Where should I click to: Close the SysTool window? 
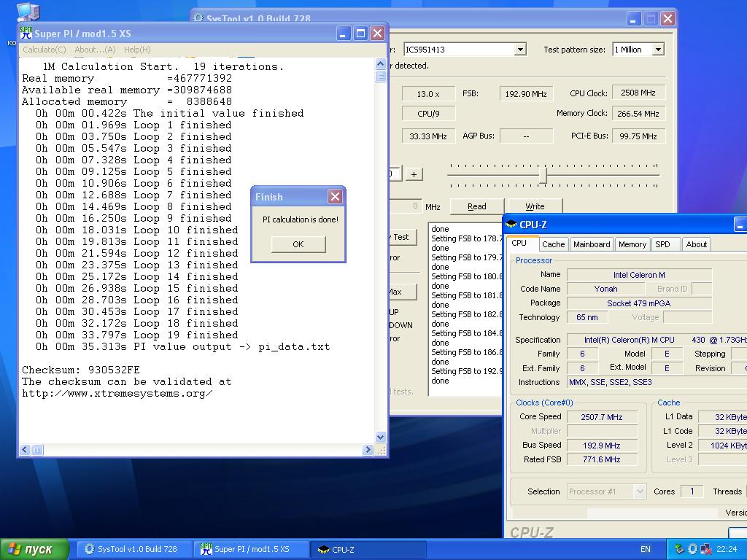click(667, 19)
